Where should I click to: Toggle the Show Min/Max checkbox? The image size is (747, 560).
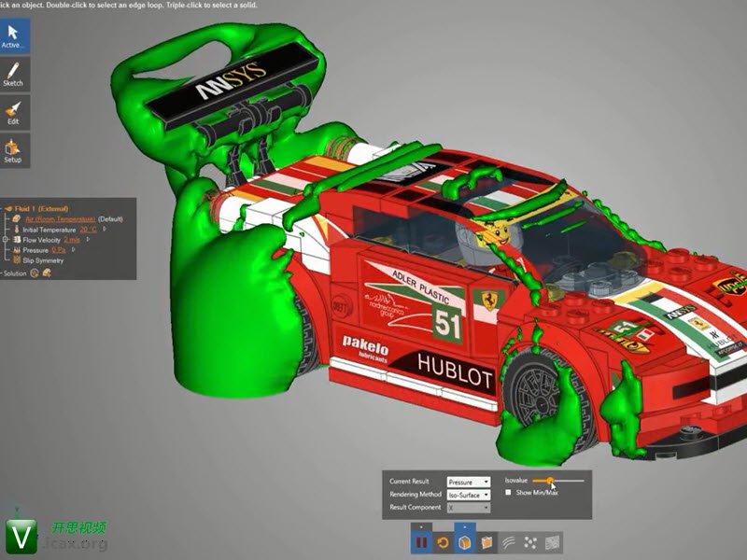pos(508,493)
